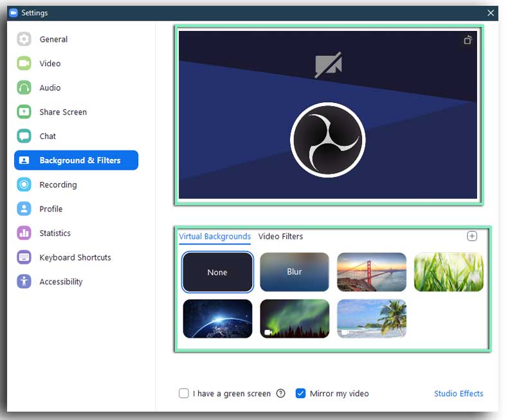Open the Recording settings label
508x420 pixels.
[58, 185]
